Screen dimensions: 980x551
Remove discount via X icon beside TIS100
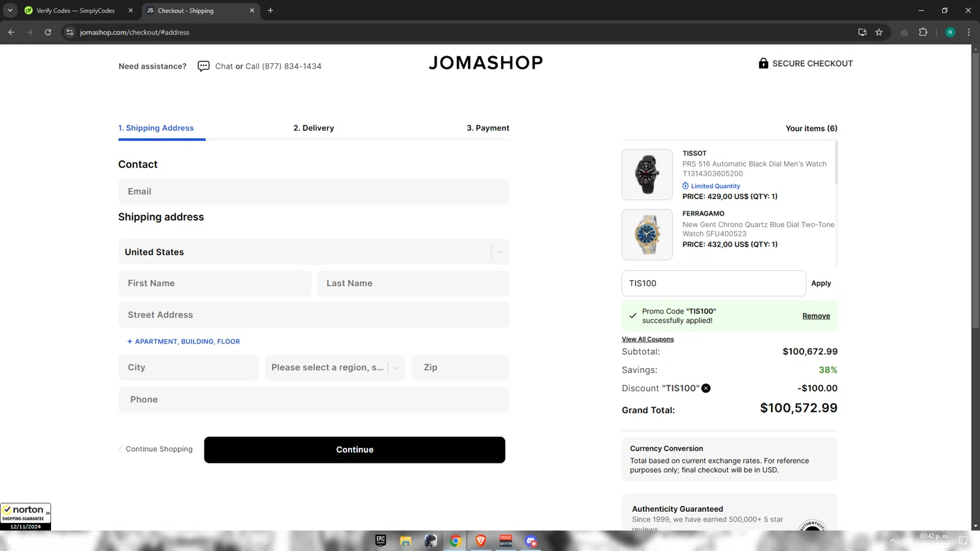click(706, 388)
